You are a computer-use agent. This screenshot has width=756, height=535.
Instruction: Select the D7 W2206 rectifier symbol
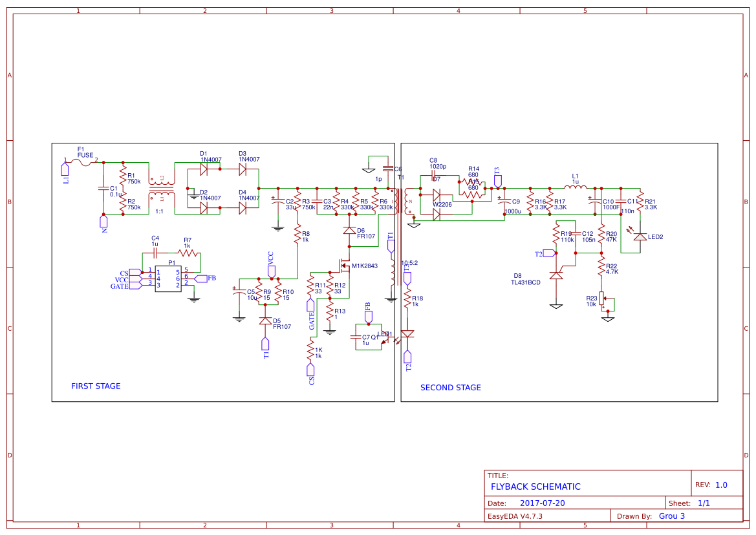pyautogui.click(x=437, y=195)
